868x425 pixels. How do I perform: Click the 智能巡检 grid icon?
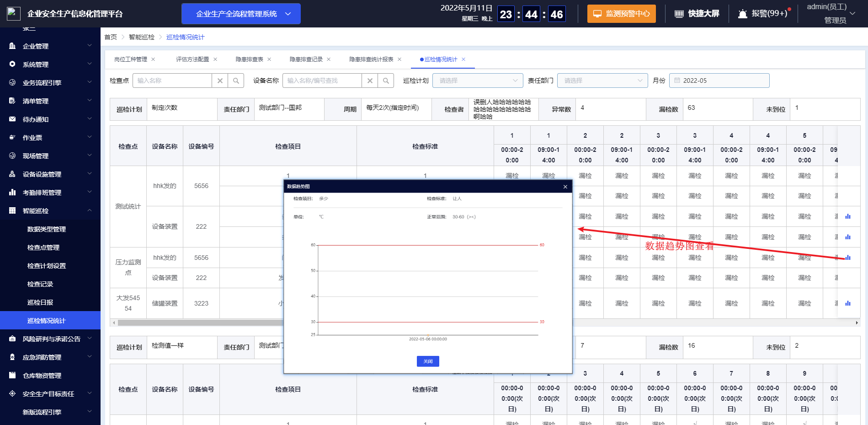pyautogui.click(x=12, y=211)
